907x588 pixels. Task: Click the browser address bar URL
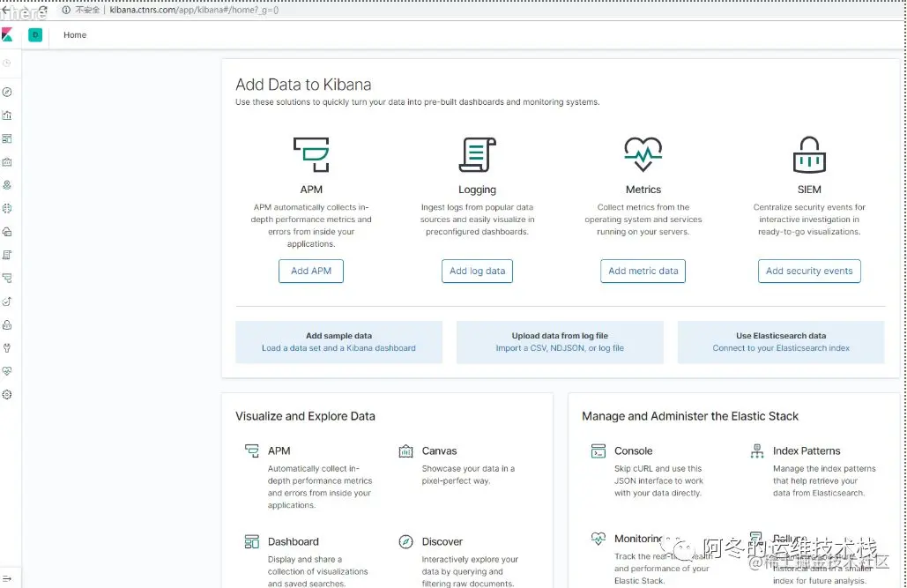coord(194,10)
